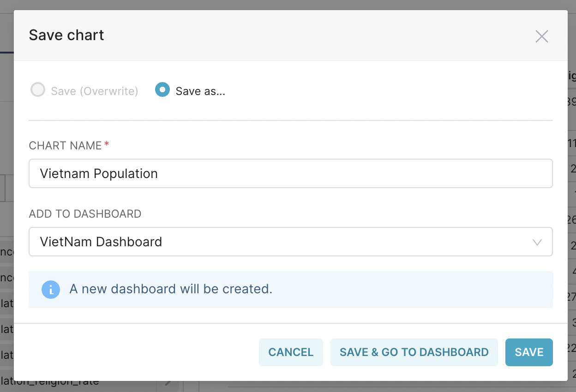This screenshot has width=576, height=392.
Task: Click the Save chart dialog title
Action: point(66,35)
